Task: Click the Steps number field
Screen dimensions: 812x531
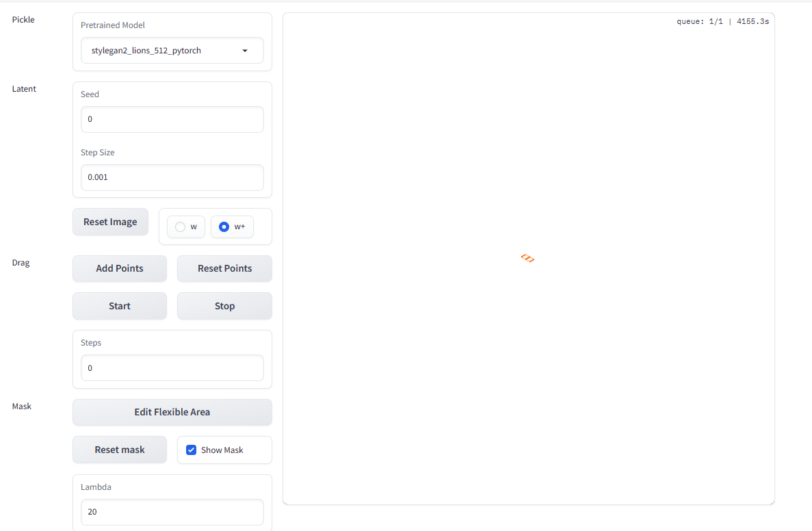Action: (x=172, y=367)
